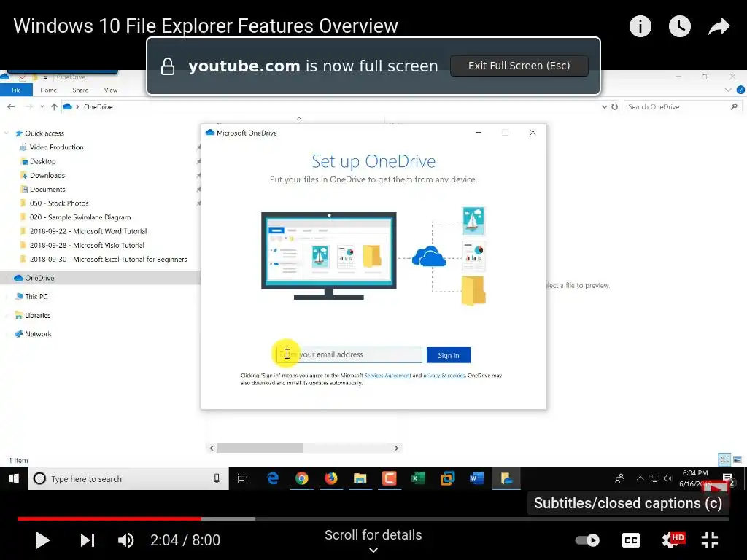747x560 pixels.
Task: Turn on subtitles/closed captions
Action: pos(631,540)
